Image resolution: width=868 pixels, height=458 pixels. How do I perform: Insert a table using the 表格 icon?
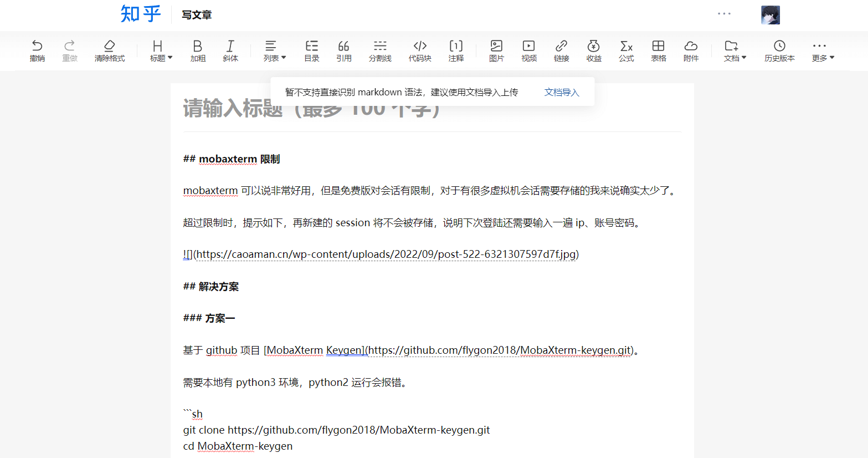coord(659,50)
